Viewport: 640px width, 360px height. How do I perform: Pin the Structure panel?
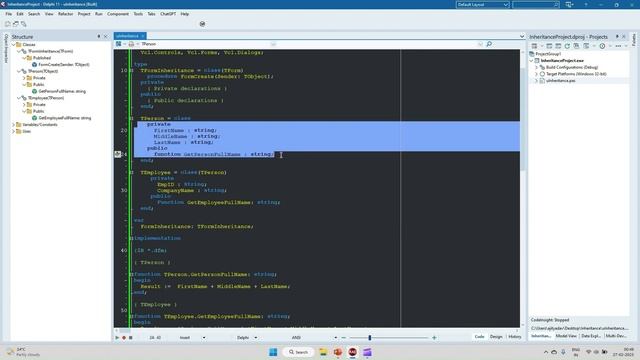point(99,36)
